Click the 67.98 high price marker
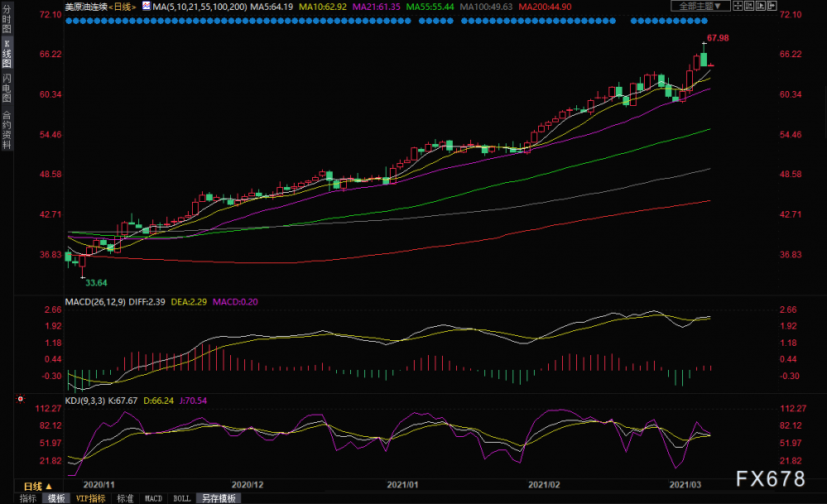The width and height of the screenshot is (827, 504). (718, 38)
